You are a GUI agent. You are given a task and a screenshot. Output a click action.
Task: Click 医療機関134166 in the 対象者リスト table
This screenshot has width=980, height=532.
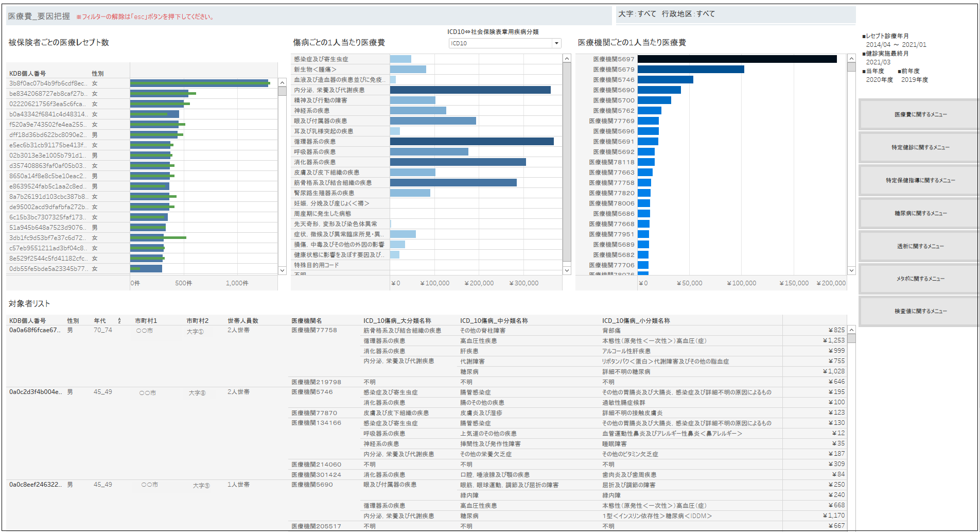[x=316, y=423]
